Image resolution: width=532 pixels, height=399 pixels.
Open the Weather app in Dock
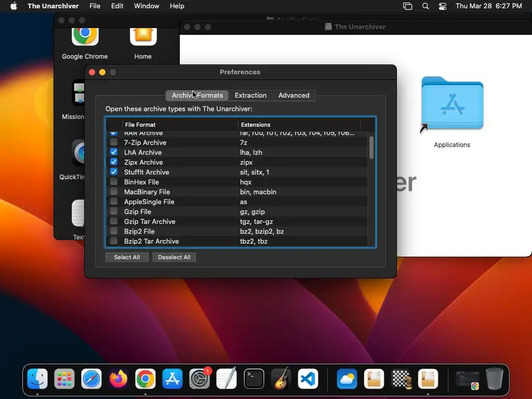[347, 378]
